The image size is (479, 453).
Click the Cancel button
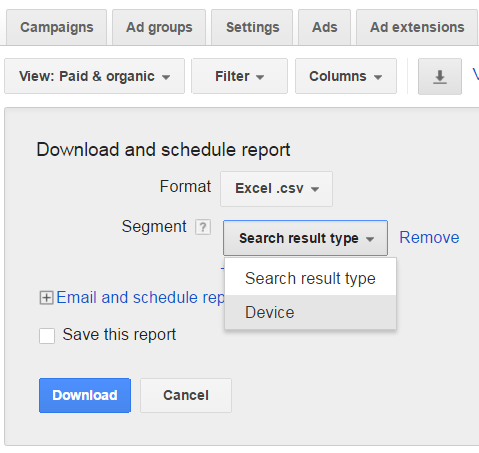click(186, 395)
